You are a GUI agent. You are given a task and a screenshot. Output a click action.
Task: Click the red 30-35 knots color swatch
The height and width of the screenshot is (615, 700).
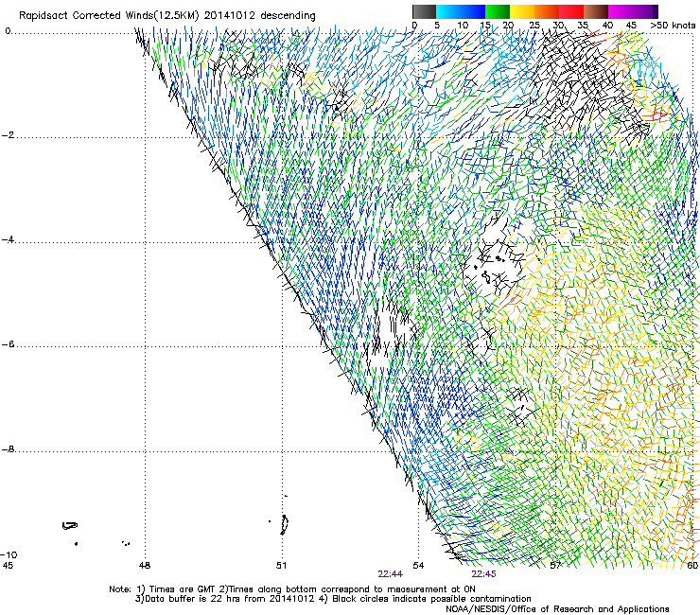coord(571,11)
